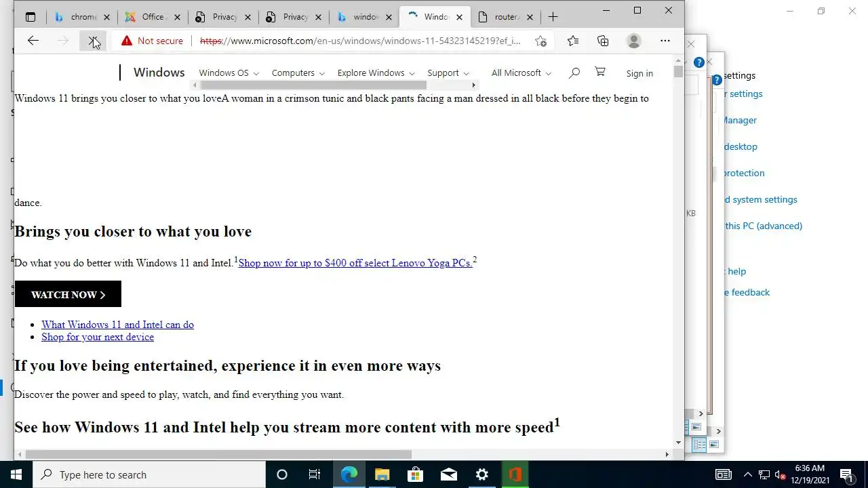Open the Favorites list icon

coord(573,41)
